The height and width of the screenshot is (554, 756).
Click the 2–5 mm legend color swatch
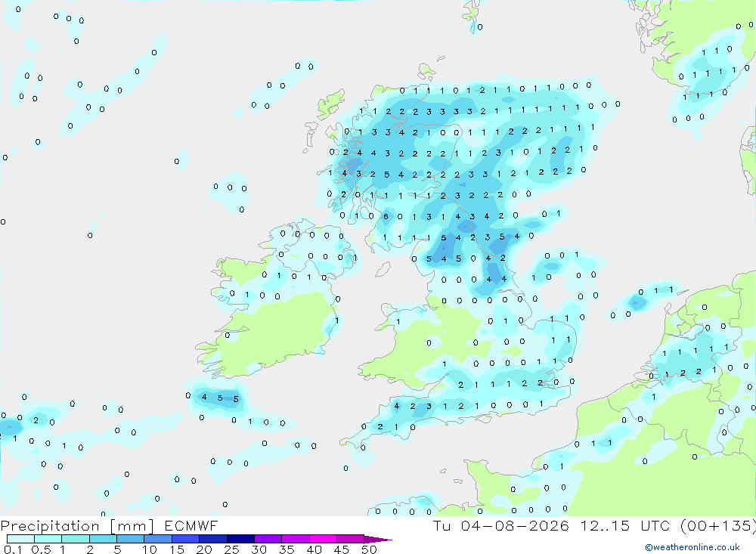pyautogui.click(x=103, y=539)
